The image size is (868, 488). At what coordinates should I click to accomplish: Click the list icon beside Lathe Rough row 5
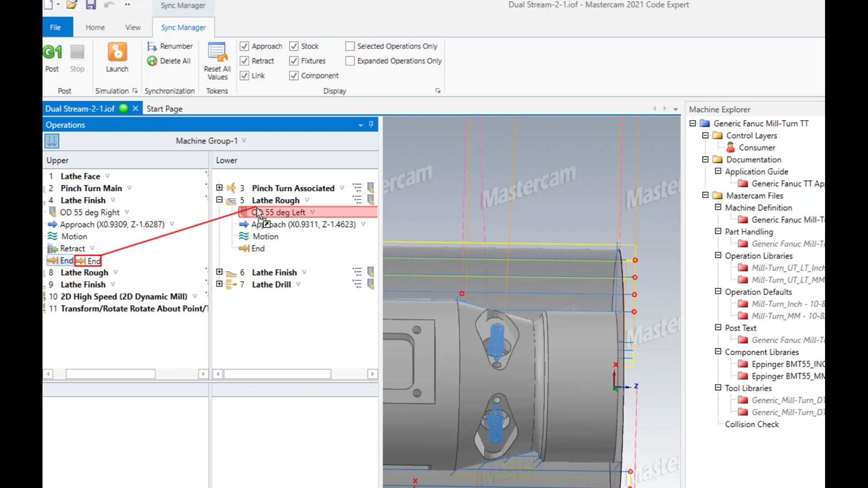click(357, 200)
